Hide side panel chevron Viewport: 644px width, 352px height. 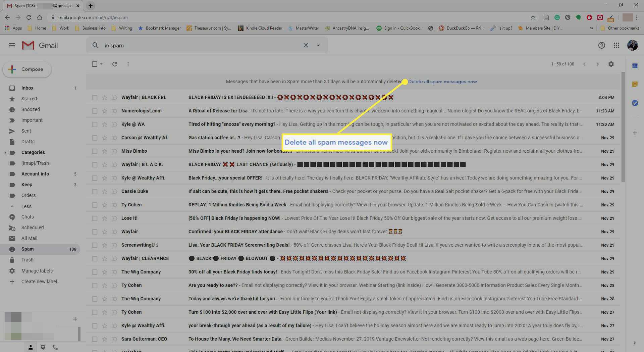635,343
